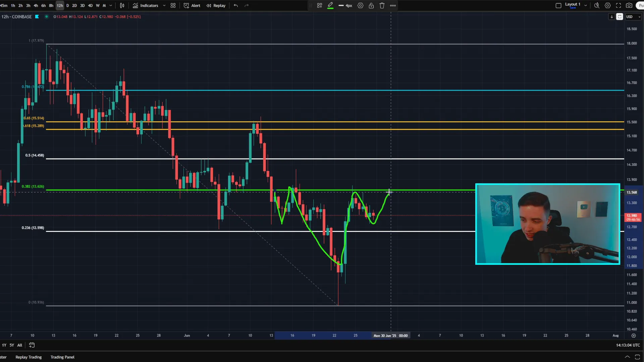
Task: Open drawing settings in floating toolbar
Action: tap(361, 5)
